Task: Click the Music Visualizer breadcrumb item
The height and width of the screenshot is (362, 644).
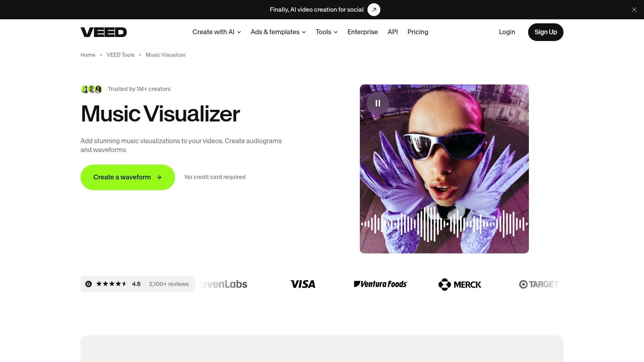Action: point(165,55)
